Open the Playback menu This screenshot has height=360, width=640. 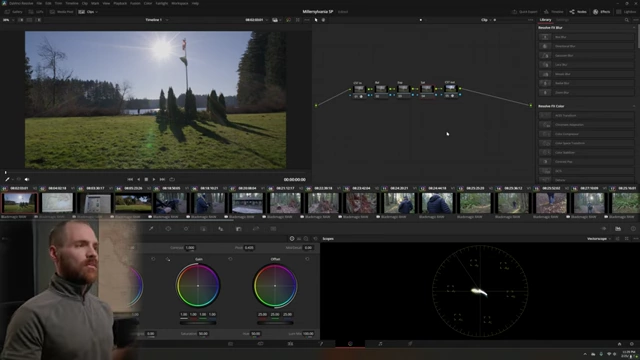120,3
